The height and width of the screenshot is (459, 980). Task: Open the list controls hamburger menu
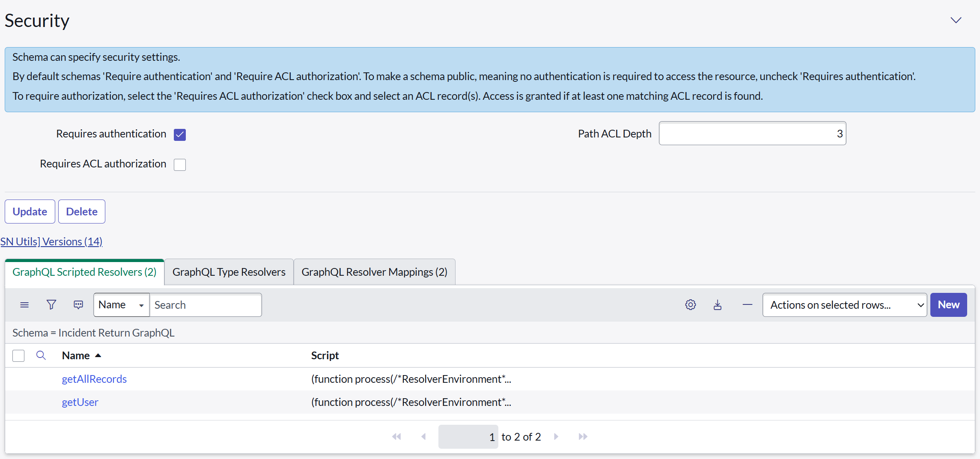point(24,305)
